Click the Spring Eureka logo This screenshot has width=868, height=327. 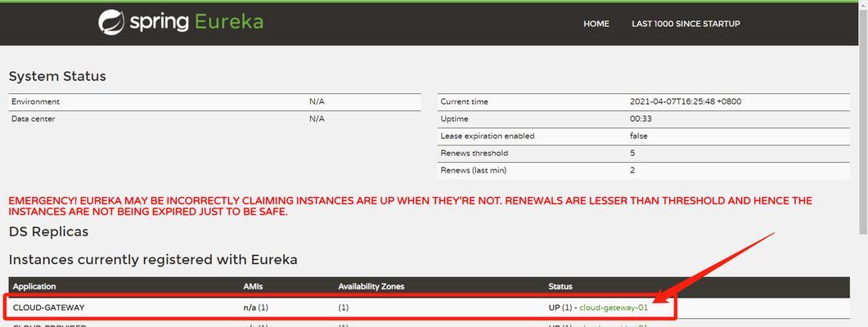[x=181, y=22]
